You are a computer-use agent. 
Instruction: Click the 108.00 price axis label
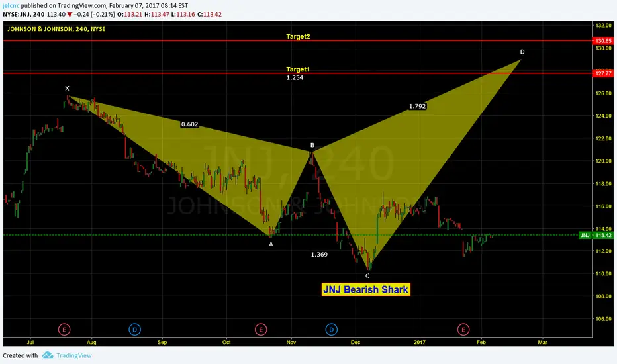pyautogui.click(x=603, y=296)
